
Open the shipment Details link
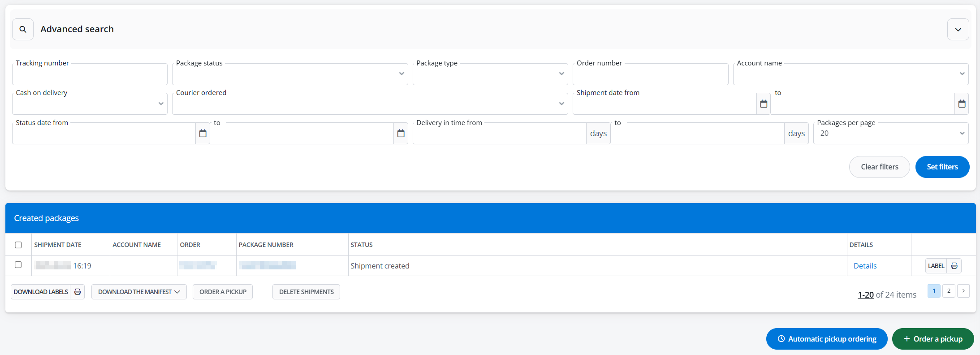coord(865,266)
